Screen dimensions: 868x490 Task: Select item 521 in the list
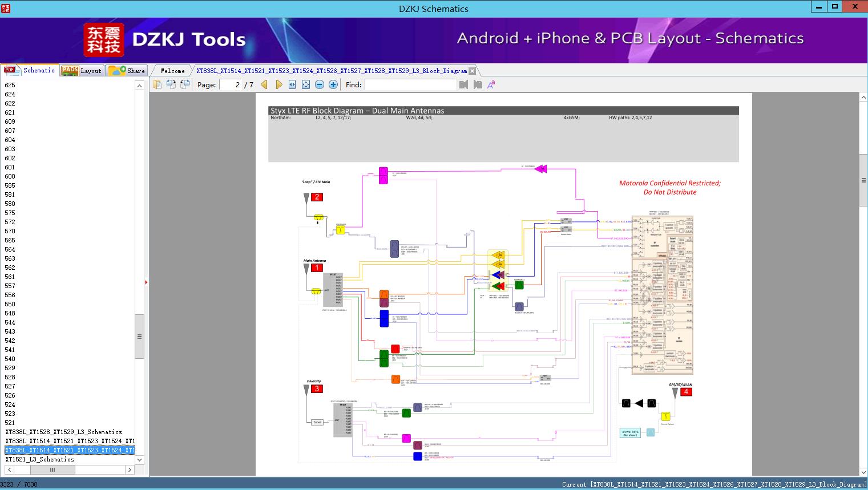click(x=10, y=423)
